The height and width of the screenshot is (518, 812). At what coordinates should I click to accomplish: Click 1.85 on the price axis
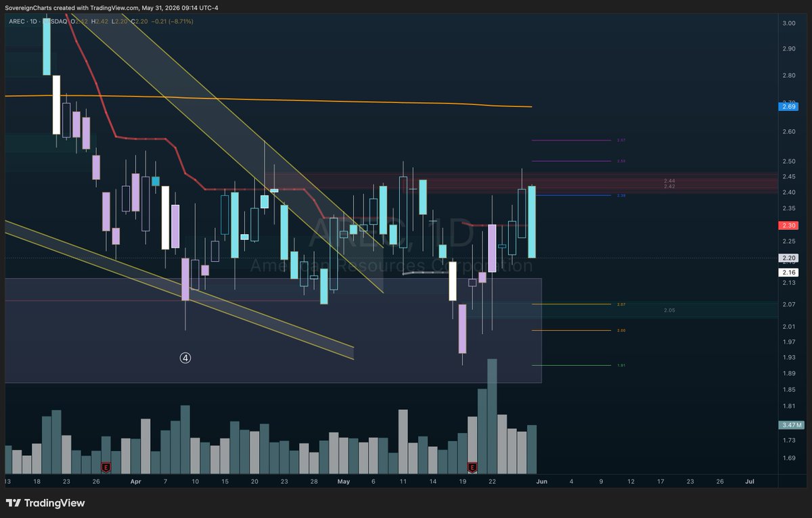click(789, 390)
